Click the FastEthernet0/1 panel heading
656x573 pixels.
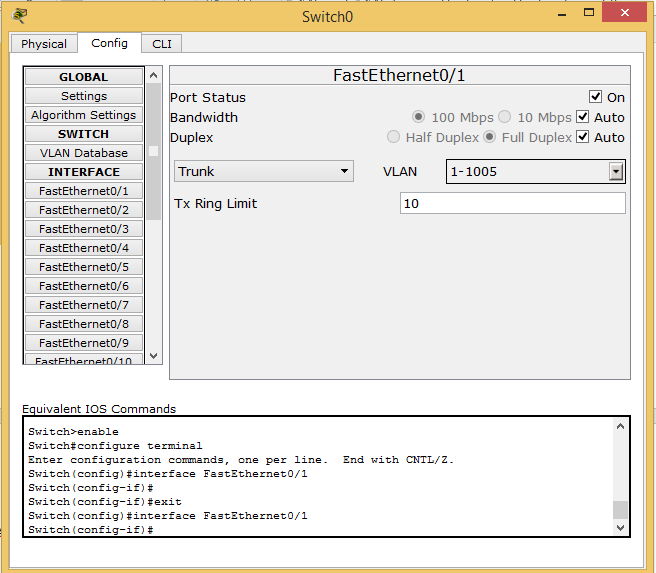pyautogui.click(x=400, y=75)
